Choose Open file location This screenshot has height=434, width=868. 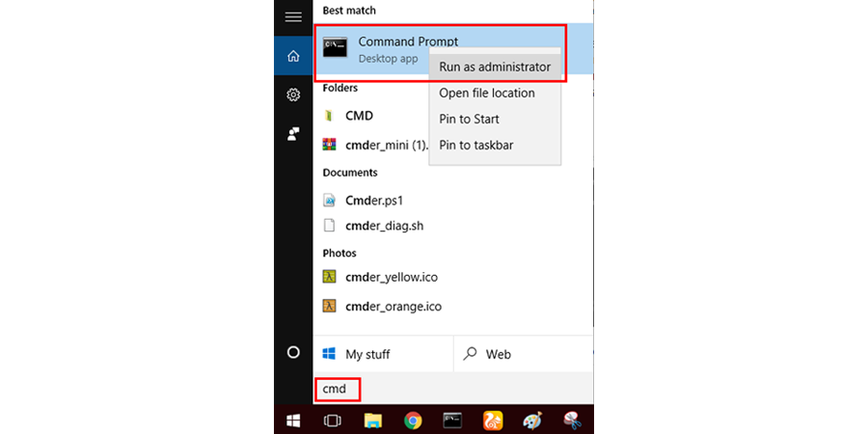[x=495, y=93]
